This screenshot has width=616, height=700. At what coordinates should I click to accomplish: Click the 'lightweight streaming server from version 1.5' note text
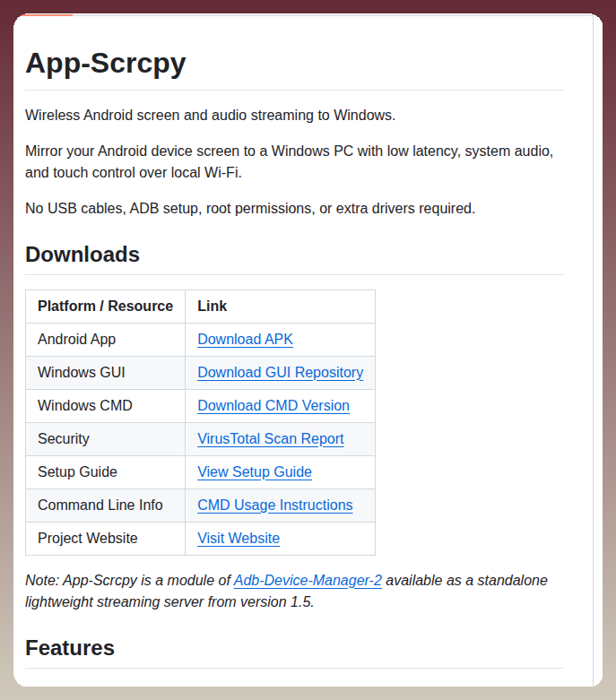tap(169, 601)
